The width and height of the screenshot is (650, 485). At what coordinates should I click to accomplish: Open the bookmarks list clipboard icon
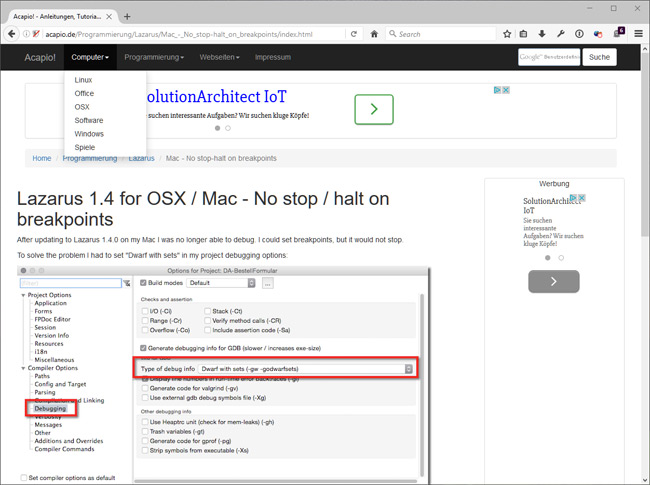click(524, 34)
